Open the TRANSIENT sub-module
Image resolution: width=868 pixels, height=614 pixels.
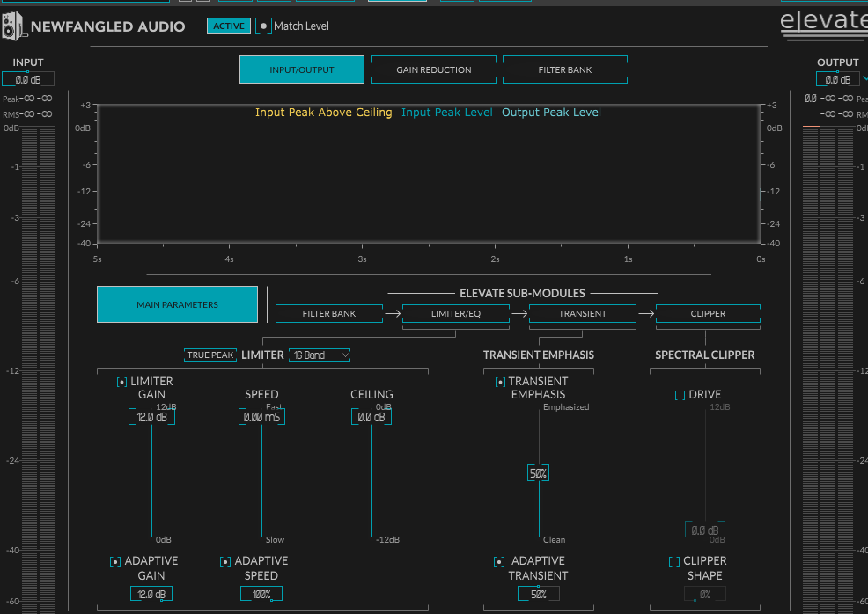tap(583, 314)
